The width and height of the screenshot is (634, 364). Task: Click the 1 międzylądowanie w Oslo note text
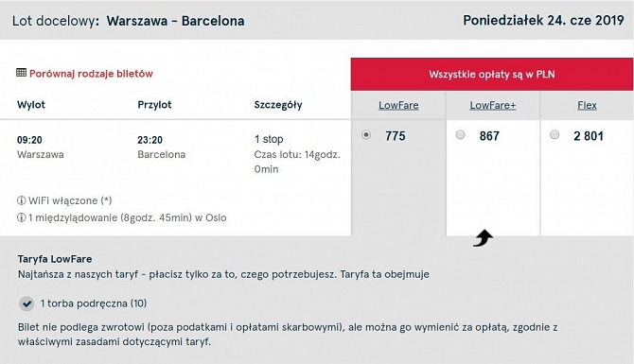128,217
